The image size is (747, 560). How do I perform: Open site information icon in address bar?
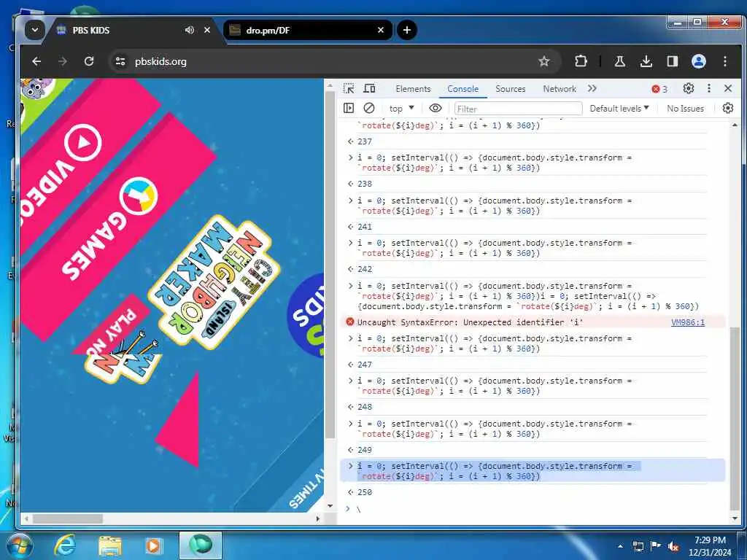click(120, 61)
